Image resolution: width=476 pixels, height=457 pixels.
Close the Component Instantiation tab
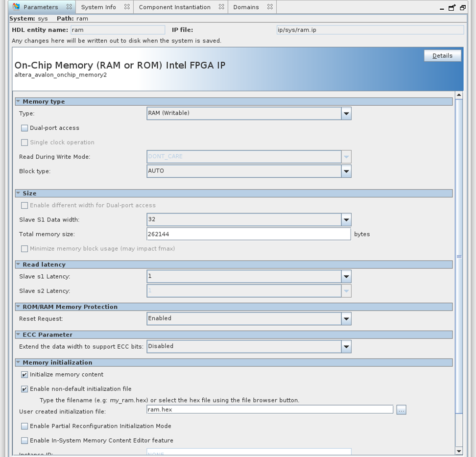tap(222, 7)
